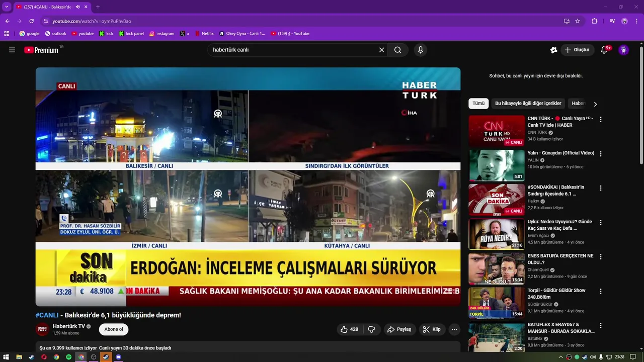Click the Oluştur create button

[x=577, y=50]
